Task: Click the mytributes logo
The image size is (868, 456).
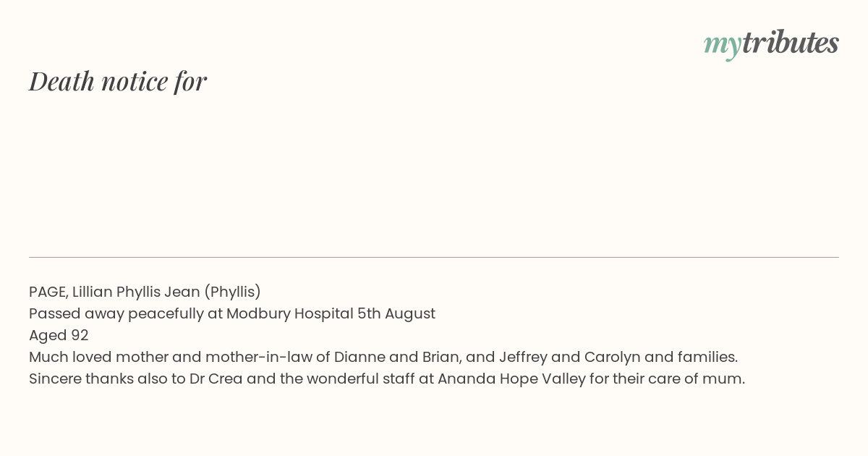Action: 771,44
